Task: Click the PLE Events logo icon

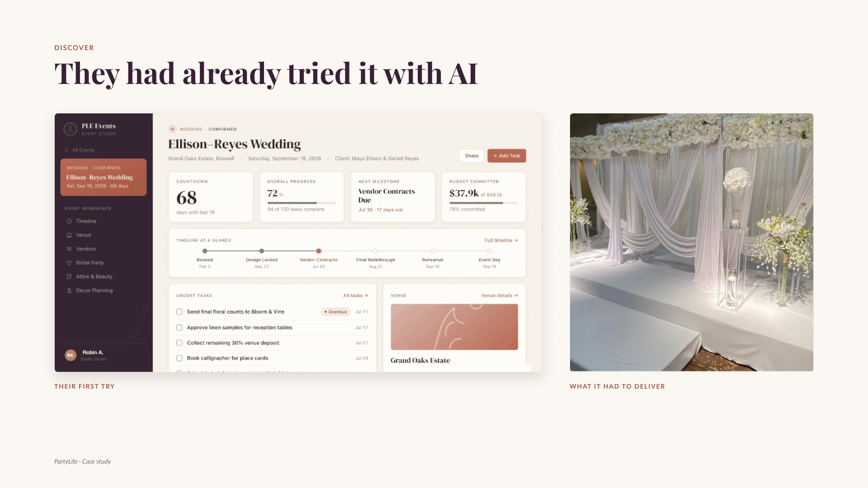Action: click(70, 129)
